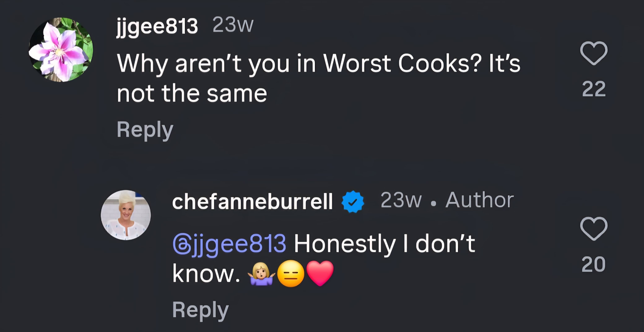
Task: Open chefanneburrell's profile photo
Action: [126, 215]
